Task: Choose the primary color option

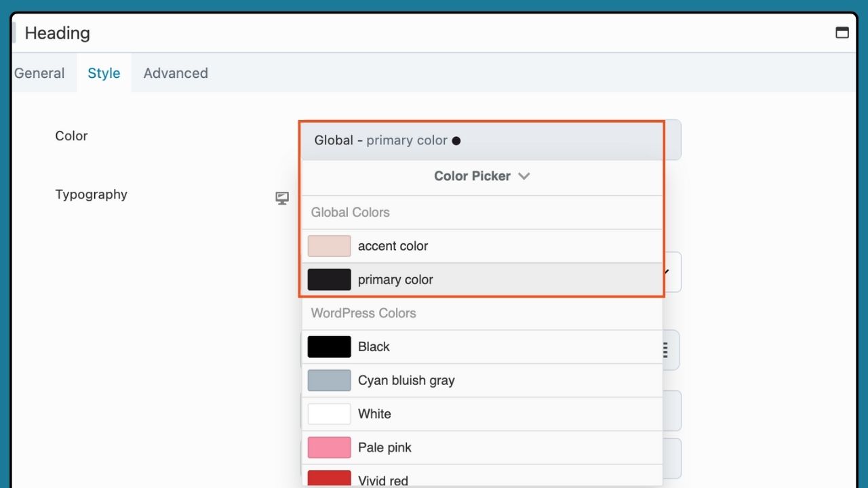Action: click(395, 279)
